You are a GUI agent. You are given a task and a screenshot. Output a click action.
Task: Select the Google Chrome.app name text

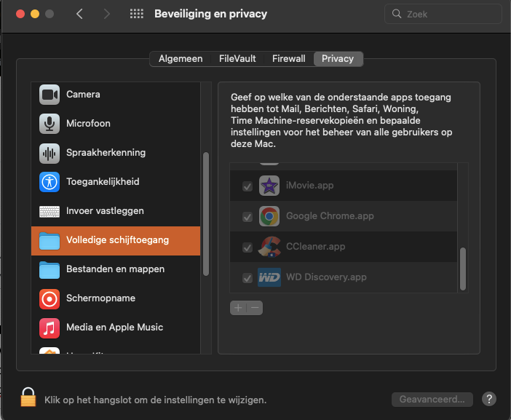[x=330, y=216]
